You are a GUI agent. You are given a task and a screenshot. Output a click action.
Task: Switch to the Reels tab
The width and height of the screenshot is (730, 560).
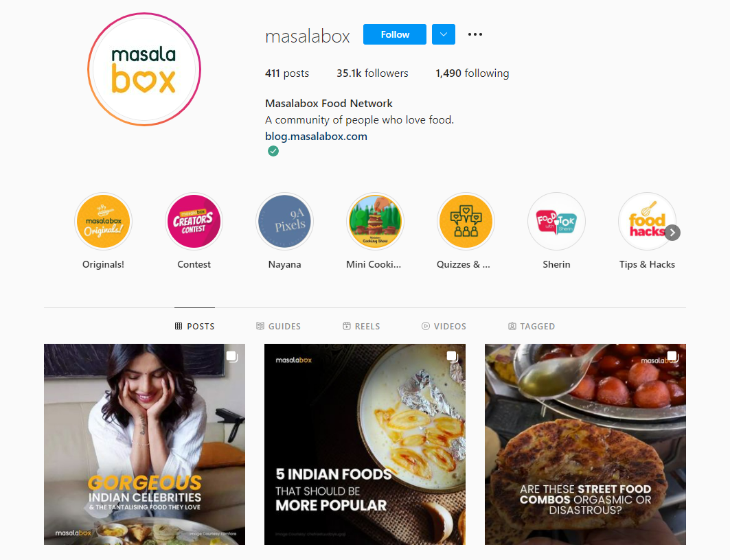[361, 326]
